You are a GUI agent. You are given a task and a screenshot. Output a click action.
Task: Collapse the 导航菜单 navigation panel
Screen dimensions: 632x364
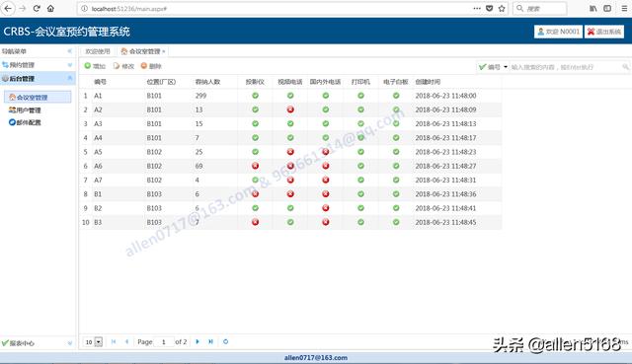(x=70, y=51)
